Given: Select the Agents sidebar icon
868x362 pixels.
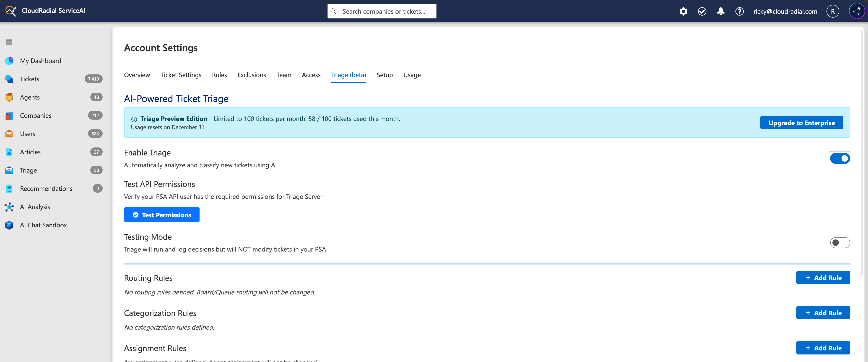Looking at the screenshot, I should [x=9, y=97].
